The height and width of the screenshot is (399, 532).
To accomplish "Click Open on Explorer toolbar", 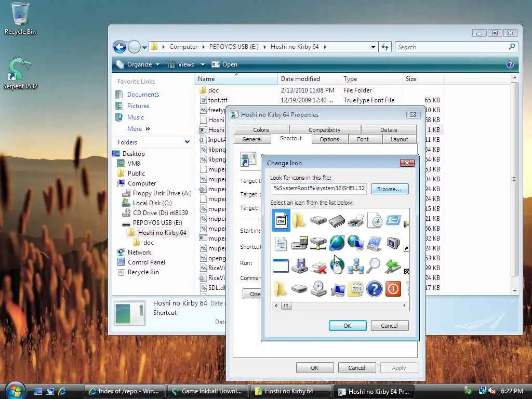I will tap(224, 64).
